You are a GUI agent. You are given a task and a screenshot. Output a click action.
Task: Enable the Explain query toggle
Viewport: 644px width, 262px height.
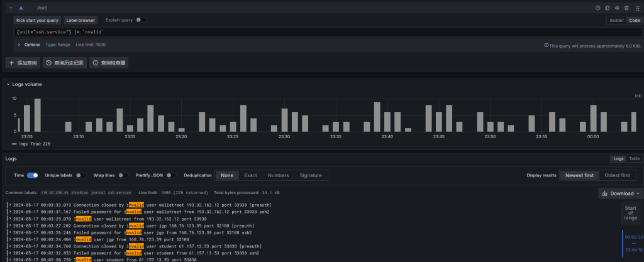pos(141,20)
